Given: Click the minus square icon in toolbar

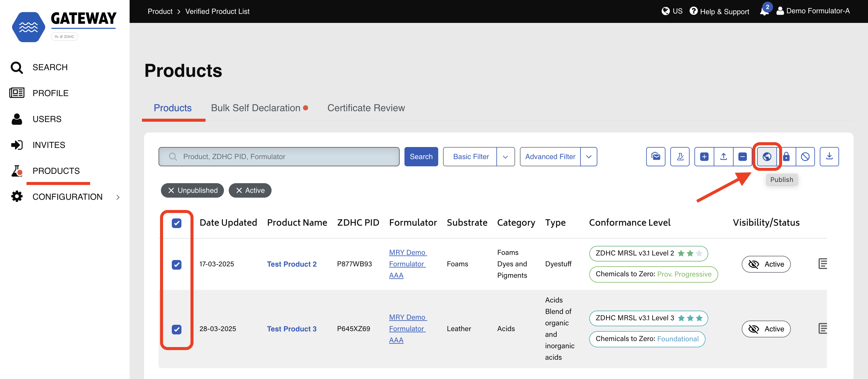Looking at the screenshot, I should coord(742,157).
